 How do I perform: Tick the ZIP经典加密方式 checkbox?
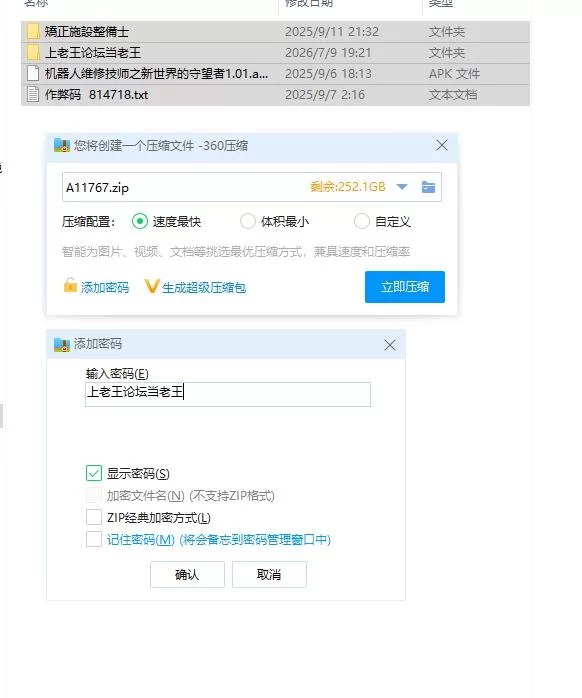[x=94, y=517]
